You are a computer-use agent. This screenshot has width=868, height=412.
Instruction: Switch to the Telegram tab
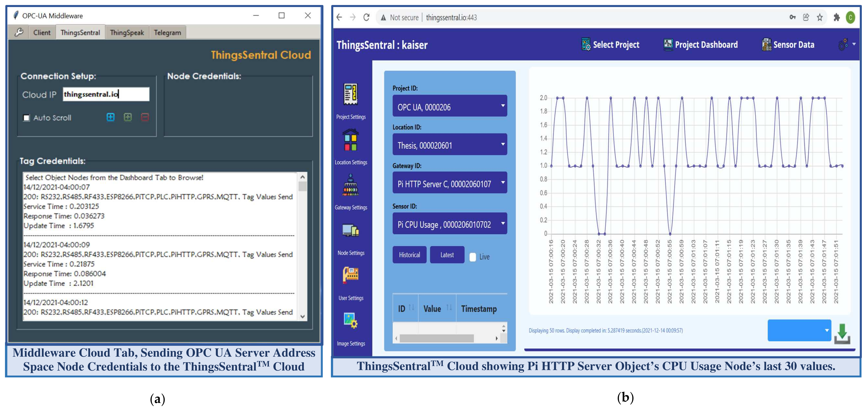click(167, 33)
